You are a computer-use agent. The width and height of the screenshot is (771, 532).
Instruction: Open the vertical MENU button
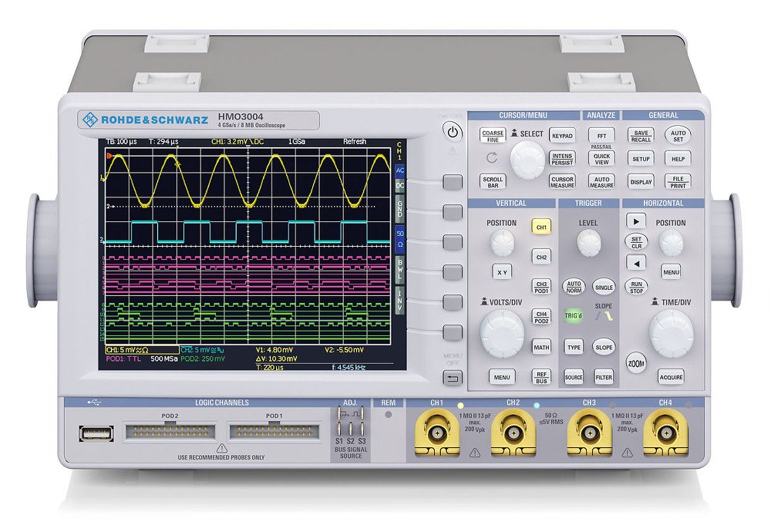[x=502, y=377]
